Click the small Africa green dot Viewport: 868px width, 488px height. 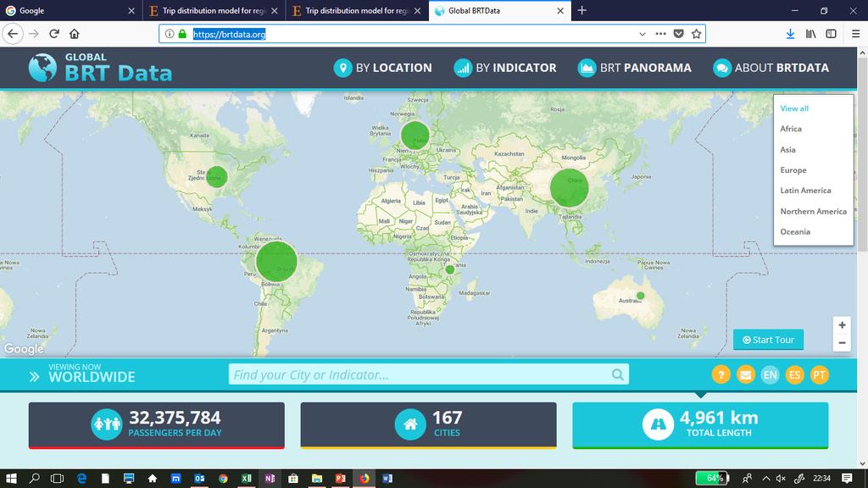(450, 269)
